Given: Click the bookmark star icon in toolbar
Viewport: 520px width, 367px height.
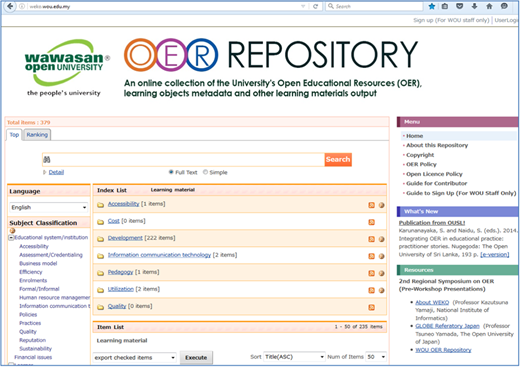Looking at the screenshot, I should pos(432,6).
